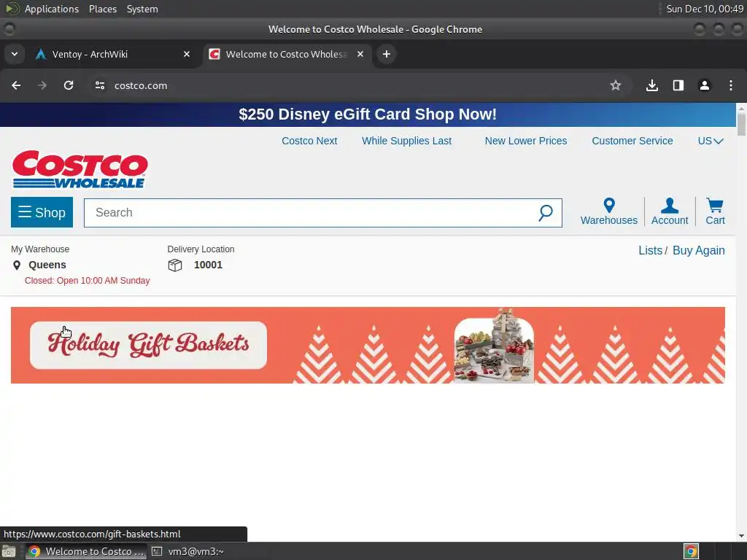Open Customer Service link

pyautogui.click(x=632, y=141)
